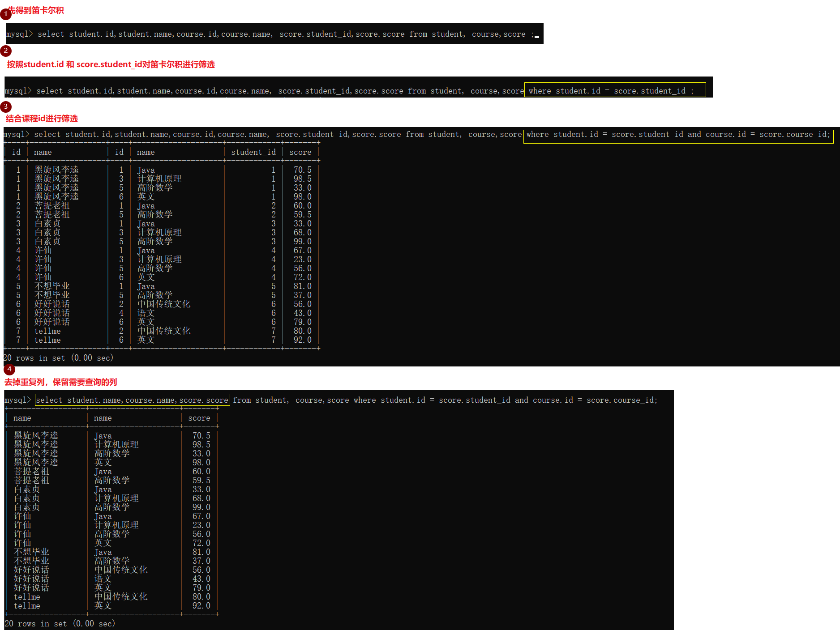Click "不想毕业" in the 37.0 row of six-column table
The height and width of the screenshot is (630, 840).
tap(52, 295)
